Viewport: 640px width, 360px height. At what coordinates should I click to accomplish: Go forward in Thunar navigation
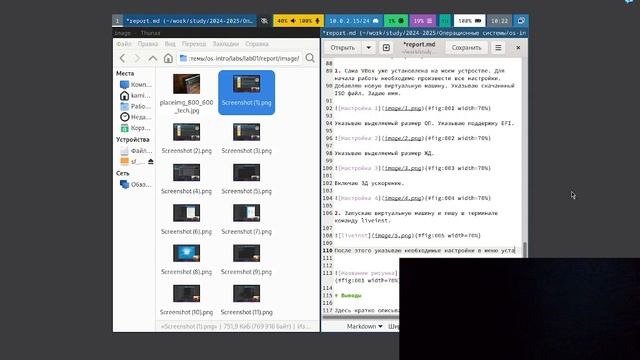tap(137, 58)
